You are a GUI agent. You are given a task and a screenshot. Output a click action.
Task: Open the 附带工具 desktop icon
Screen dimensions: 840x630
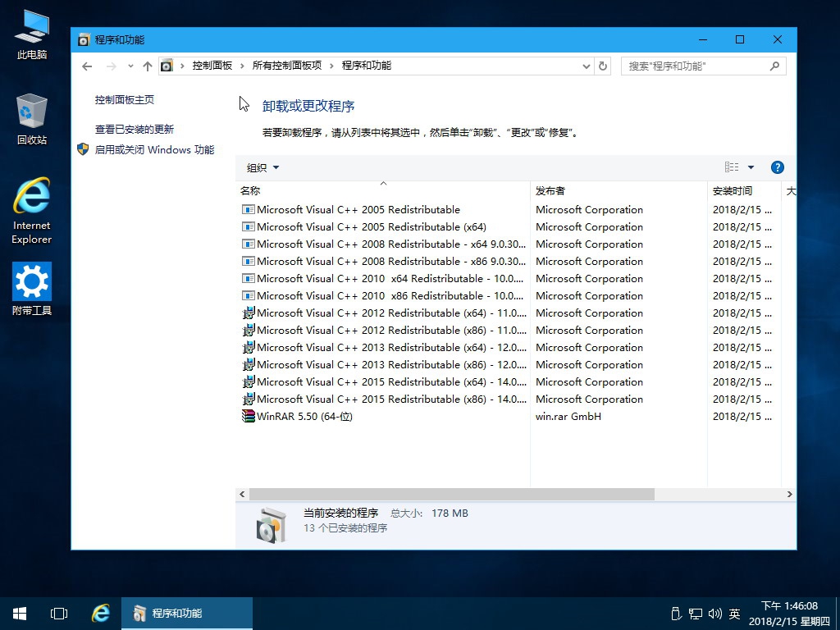[x=32, y=289]
